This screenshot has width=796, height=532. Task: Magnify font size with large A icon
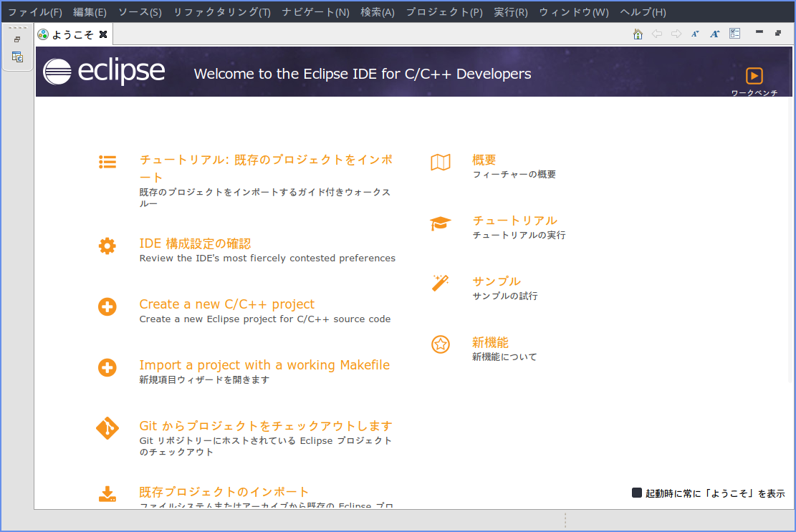tap(715, 34)
